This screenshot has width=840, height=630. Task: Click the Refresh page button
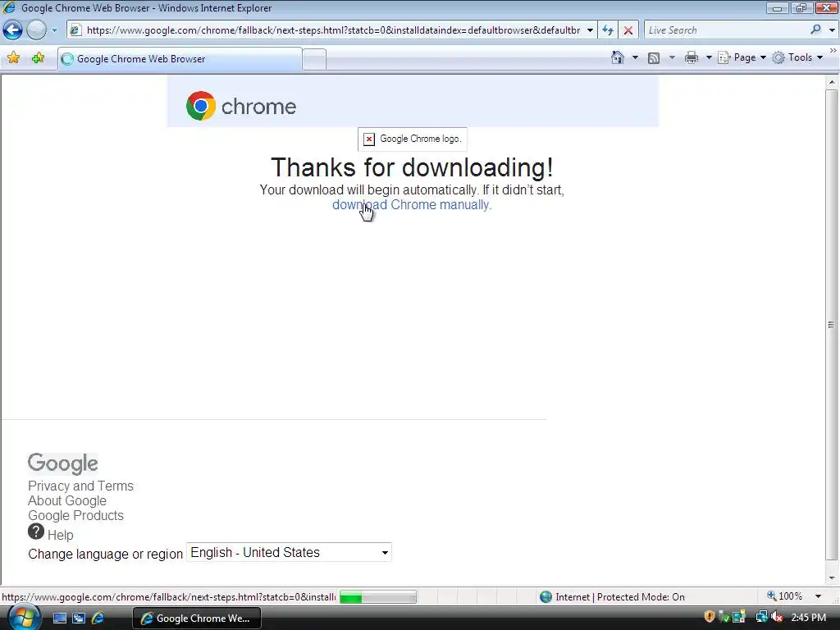tap(608, 30)
